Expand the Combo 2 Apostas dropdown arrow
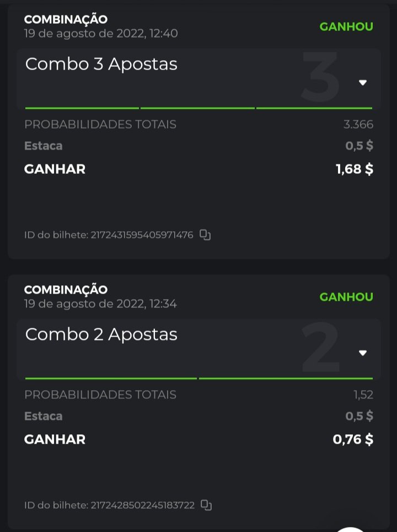 tap(363, 353)
